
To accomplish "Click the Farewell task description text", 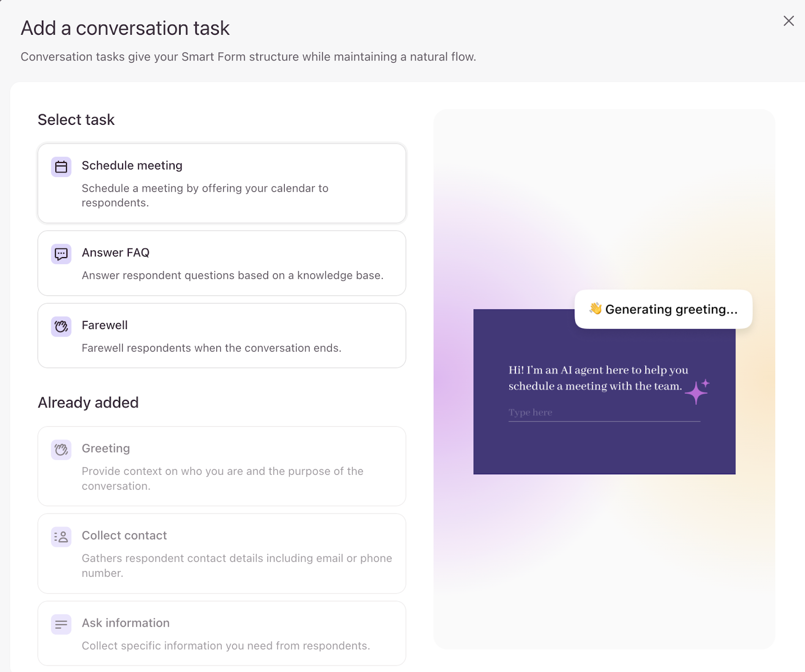I will pos(211,348).
